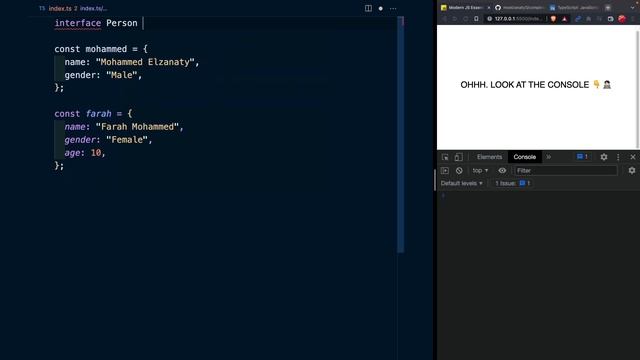Reload the browser page
The image size is (640, 360).
pos(465,19)
